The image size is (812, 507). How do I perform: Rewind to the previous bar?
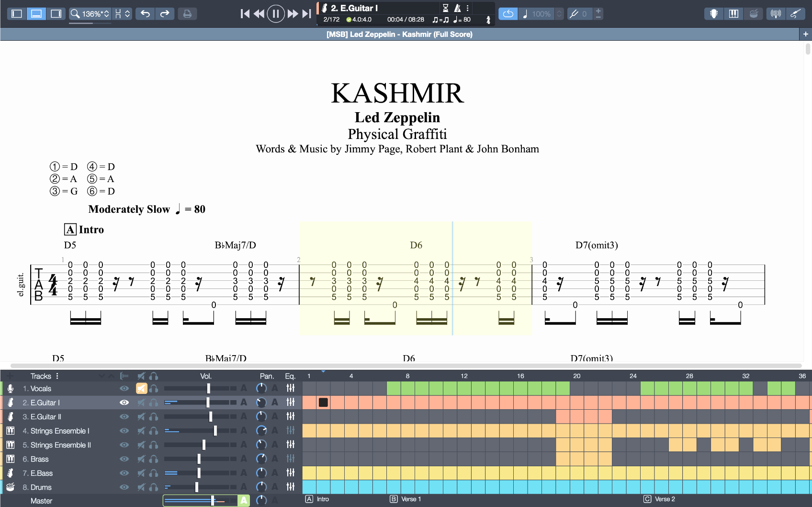point(259,14)
